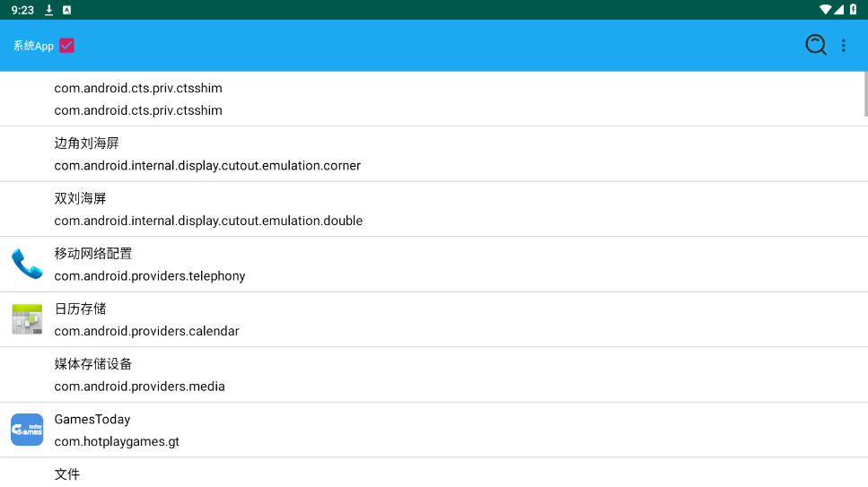Click the com.hotplaygames.gt package name
Viewport: 868px width, 487px height.
[x=117, y=441]
